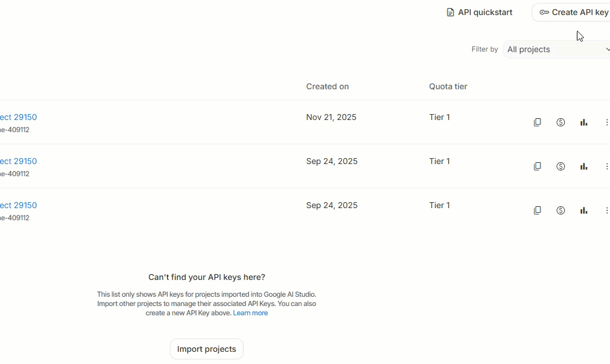The width and height of the screenshot is (610, 364).
Task: Copy the API key created Nov 21, 2025
Action: pos(537,122)
